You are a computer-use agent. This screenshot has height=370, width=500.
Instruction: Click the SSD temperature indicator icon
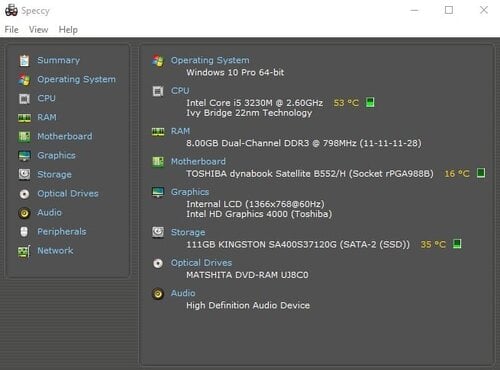(x=457, y=244)
